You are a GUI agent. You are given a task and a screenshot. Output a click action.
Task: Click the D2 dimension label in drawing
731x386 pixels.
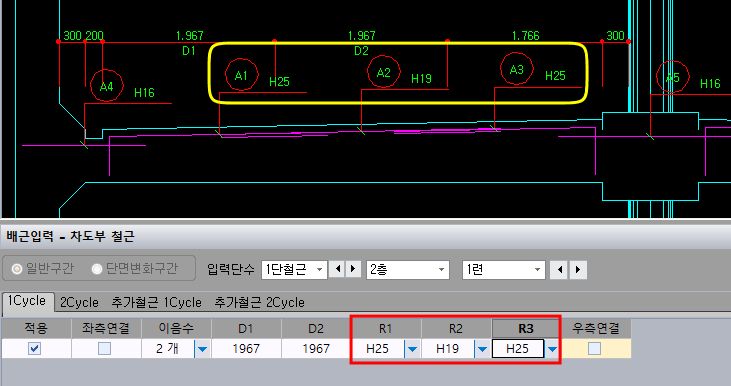pyautogui.click(x=361, y=51)
